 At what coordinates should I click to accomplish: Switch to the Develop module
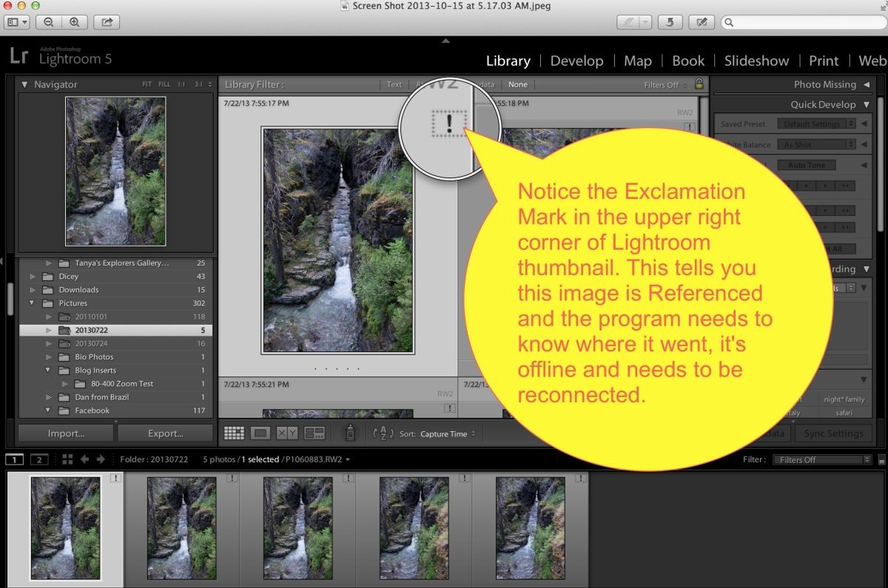pos(576,61)
